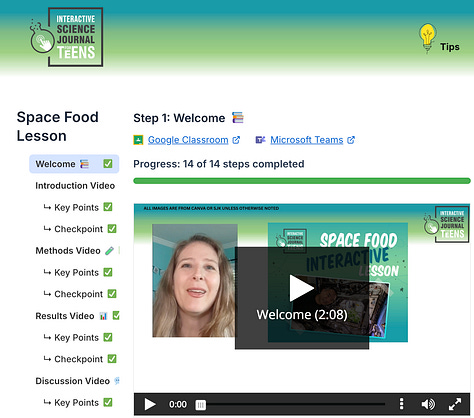The height and width of the screenshot is (418, 474).
Task: Open the Discussion Video step
Action: [72, 381]
